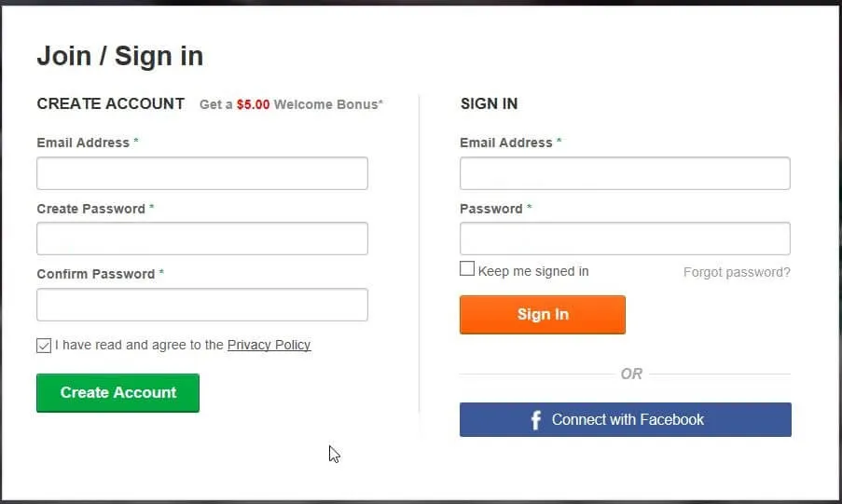
Task: Click the $5.00 Welcome Bonus text
Action: (x=291, y=104)
